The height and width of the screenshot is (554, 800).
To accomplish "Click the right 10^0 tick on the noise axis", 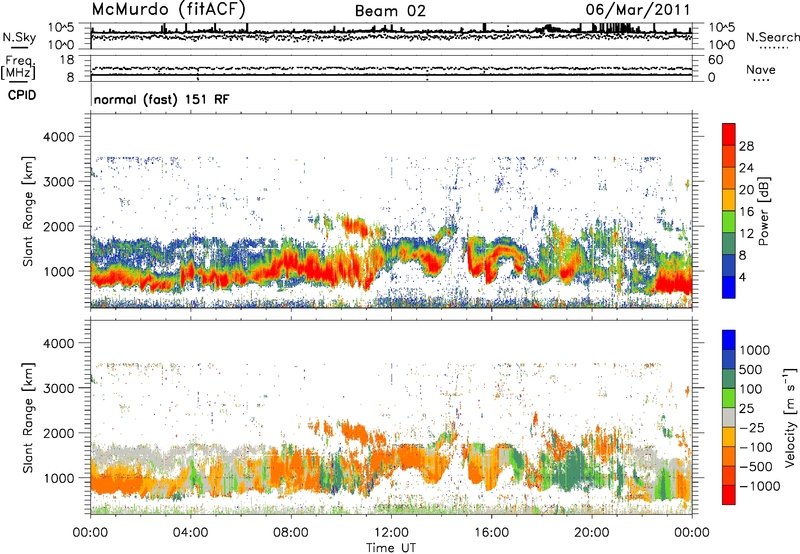I will tap(722, 45).
